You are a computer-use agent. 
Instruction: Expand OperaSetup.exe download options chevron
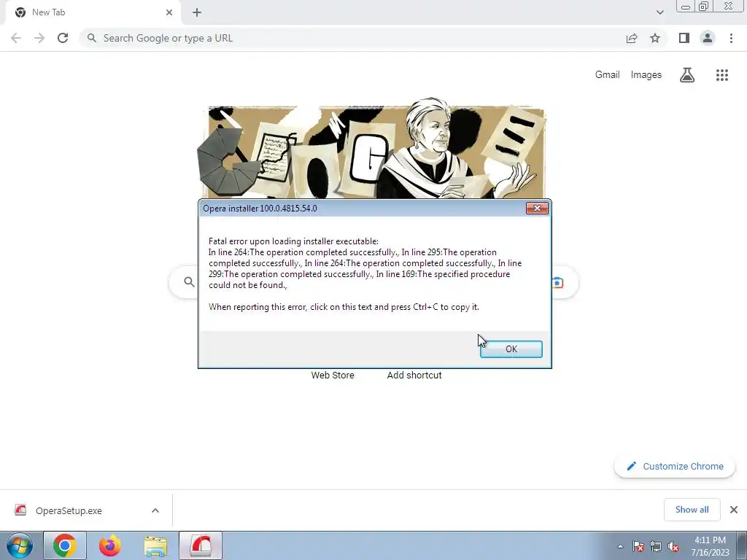(x=155, y=510)
